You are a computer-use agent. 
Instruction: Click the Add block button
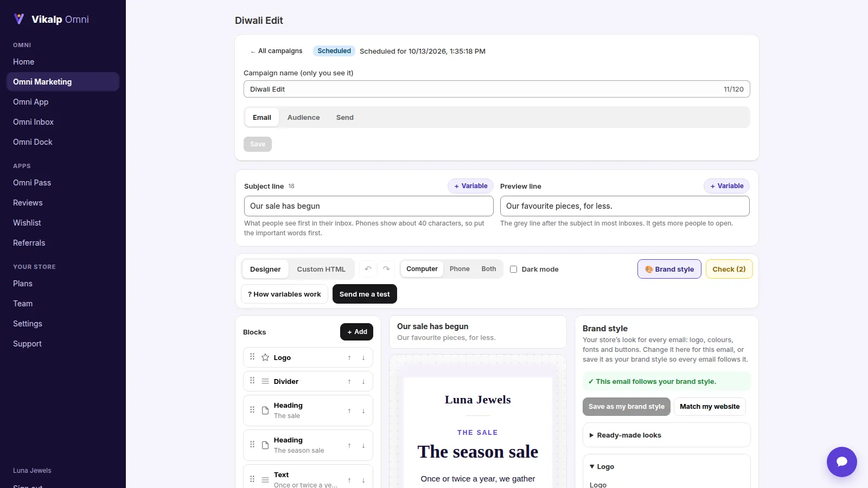356,332
